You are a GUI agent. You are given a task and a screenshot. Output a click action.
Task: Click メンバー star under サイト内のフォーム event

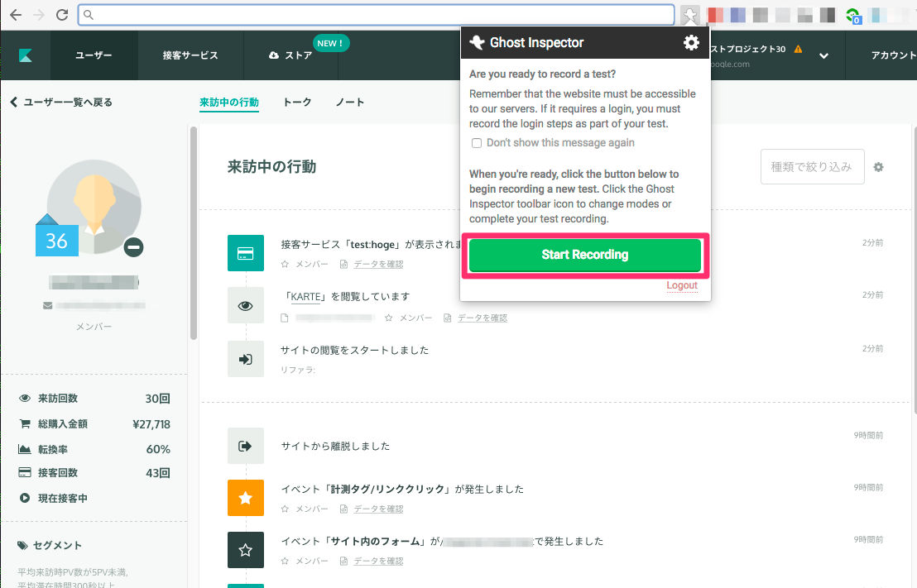[x=285, y=561]
